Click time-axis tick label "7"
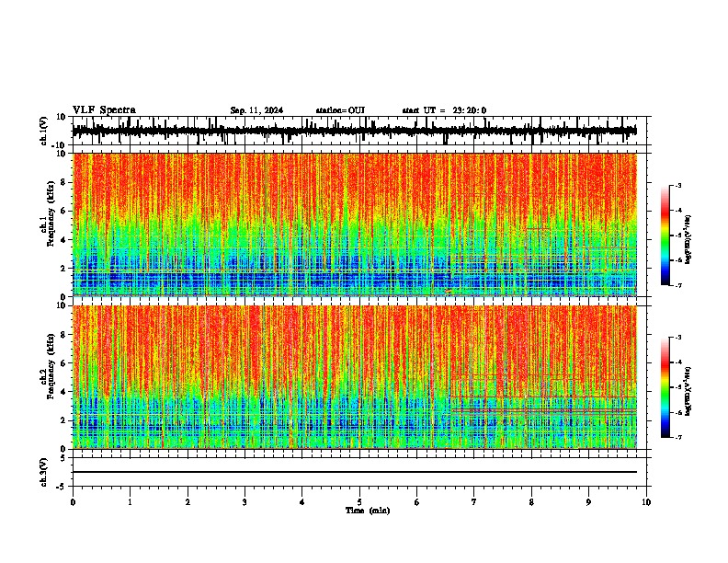The image size is (728, 563). click(x=474, y=502)
